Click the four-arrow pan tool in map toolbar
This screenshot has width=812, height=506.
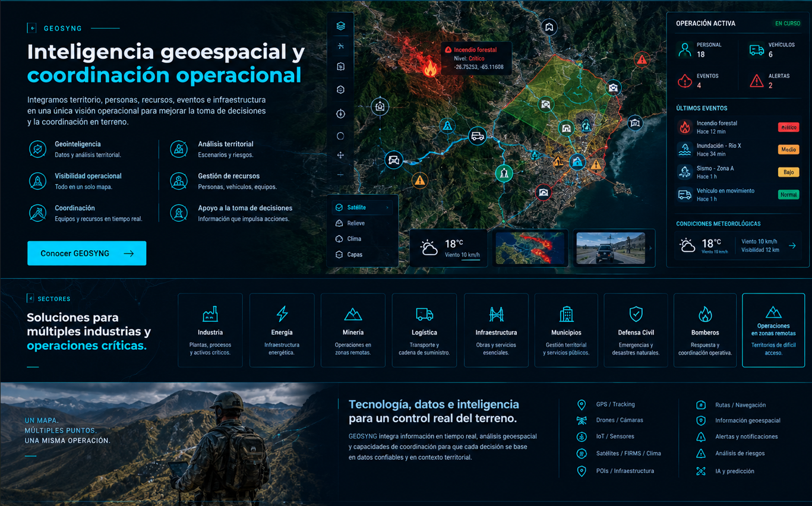[x=340, y=155]
